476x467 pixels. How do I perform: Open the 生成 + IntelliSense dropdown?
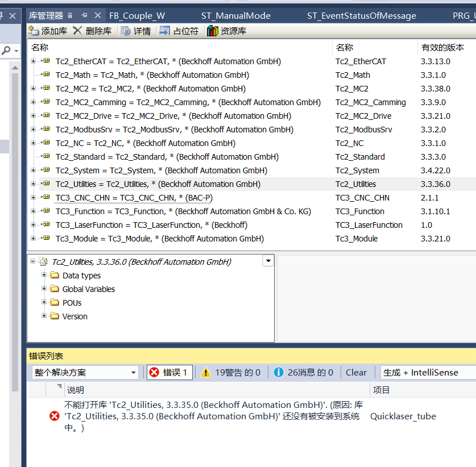pyautogui.click(x=428, y=372)
